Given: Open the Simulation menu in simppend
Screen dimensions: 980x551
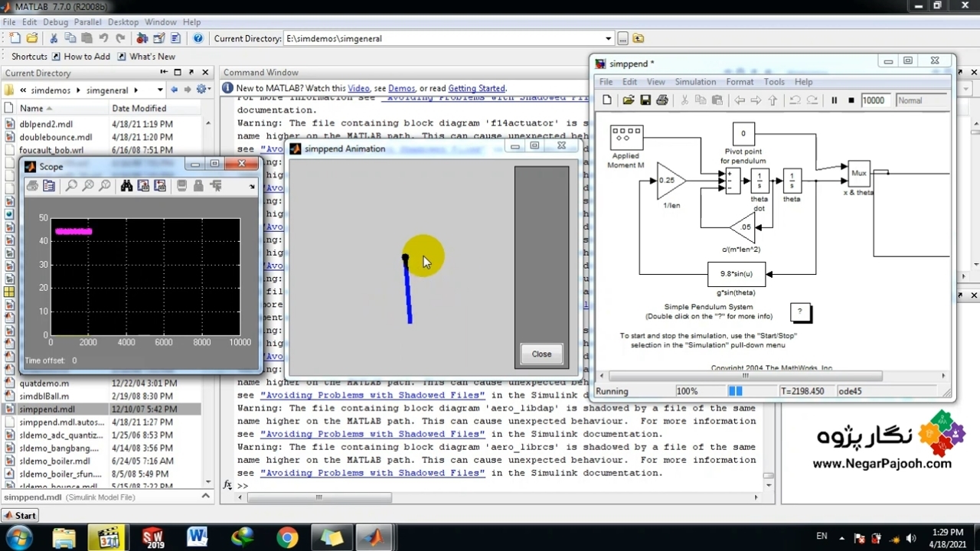Looking at the screenshot, I should (695, 82).
